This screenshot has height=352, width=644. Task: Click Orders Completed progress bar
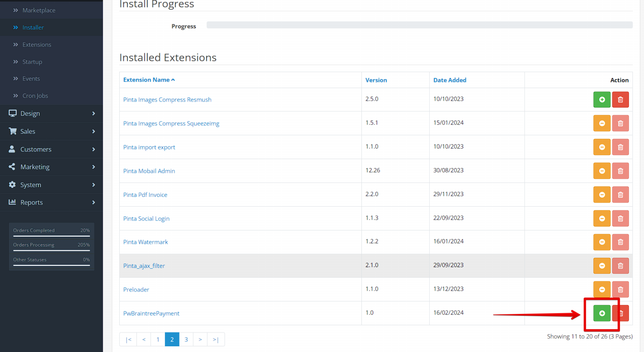51,236
